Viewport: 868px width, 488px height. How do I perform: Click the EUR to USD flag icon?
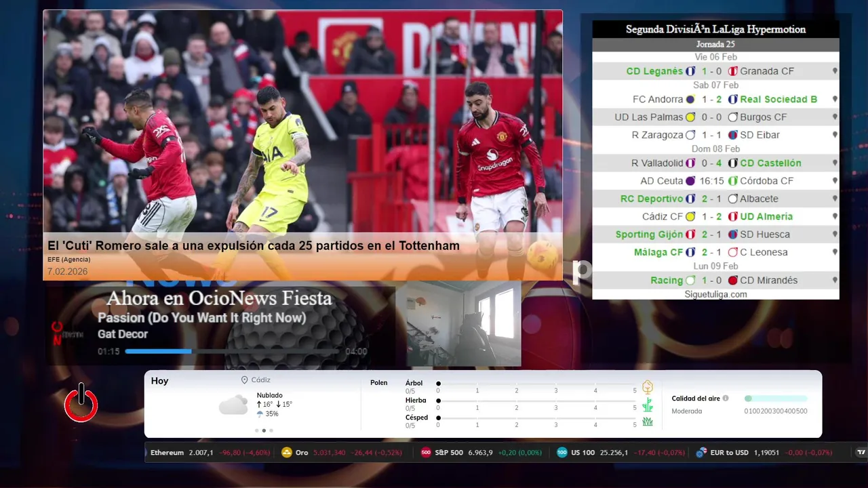[701, 453]
